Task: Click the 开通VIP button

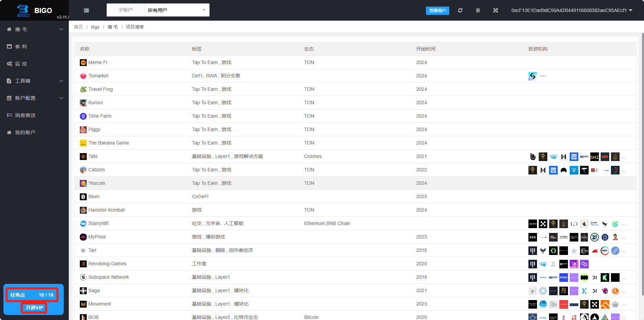Action: pyautogui.click(x=34, y=308)
